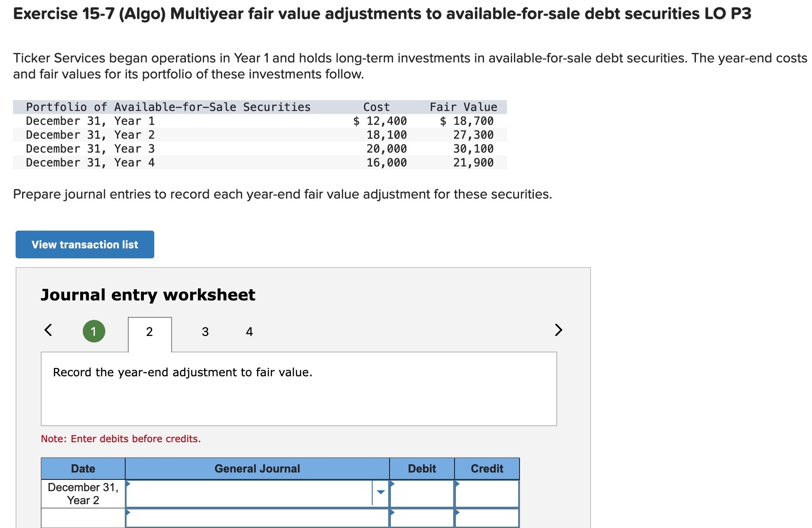
Task: Advance to next journal entry with right chevron
Action: (x=559, y=330)
